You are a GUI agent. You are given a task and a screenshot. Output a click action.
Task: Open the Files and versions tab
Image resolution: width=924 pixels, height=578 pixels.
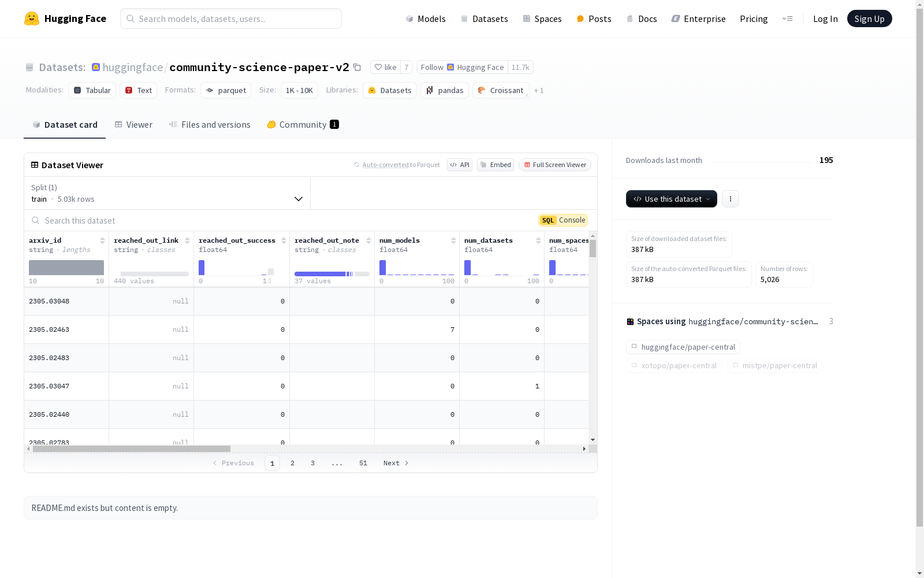[210, 125]
